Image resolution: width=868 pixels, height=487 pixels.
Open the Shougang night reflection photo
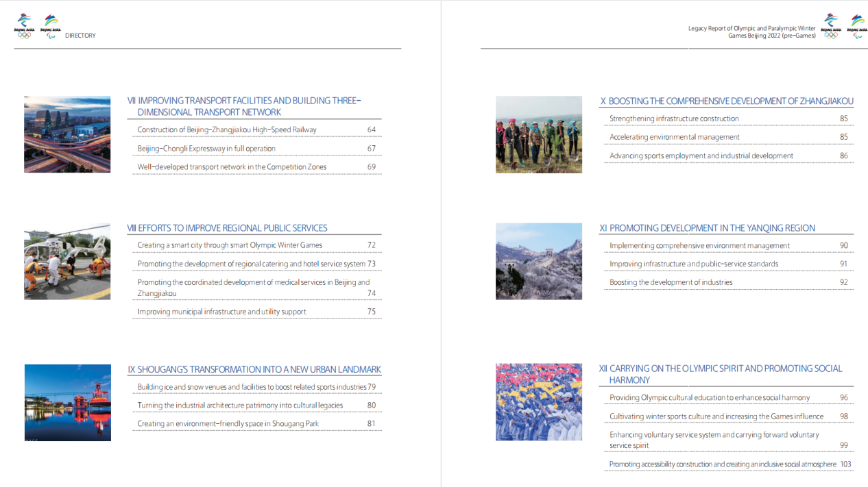(67, 402)
